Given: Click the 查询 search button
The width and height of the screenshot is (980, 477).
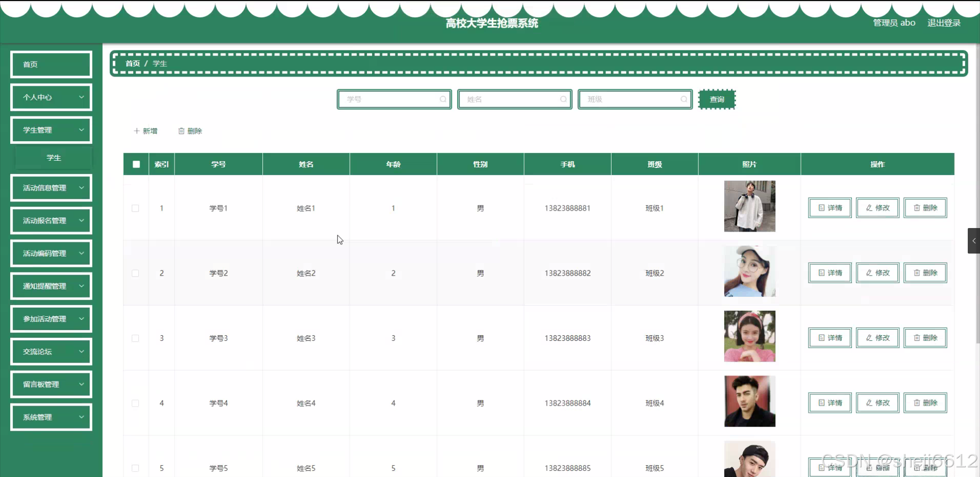Looking at the screenshot, I should (x=717, y=99).
